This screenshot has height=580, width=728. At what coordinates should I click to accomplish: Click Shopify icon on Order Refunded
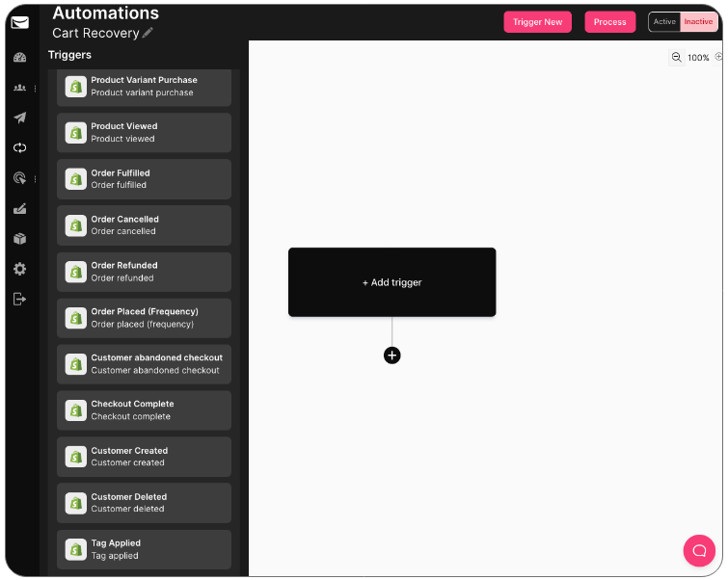point(76,272)
